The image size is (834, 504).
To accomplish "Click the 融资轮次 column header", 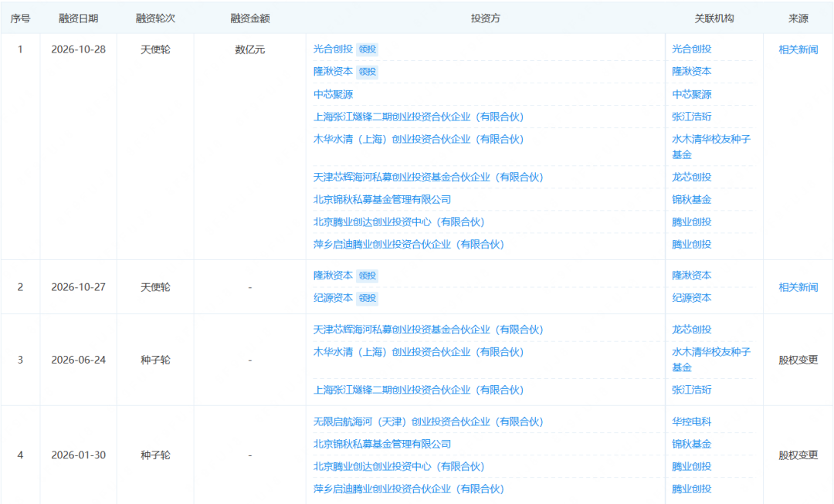I will click(155, 19).
